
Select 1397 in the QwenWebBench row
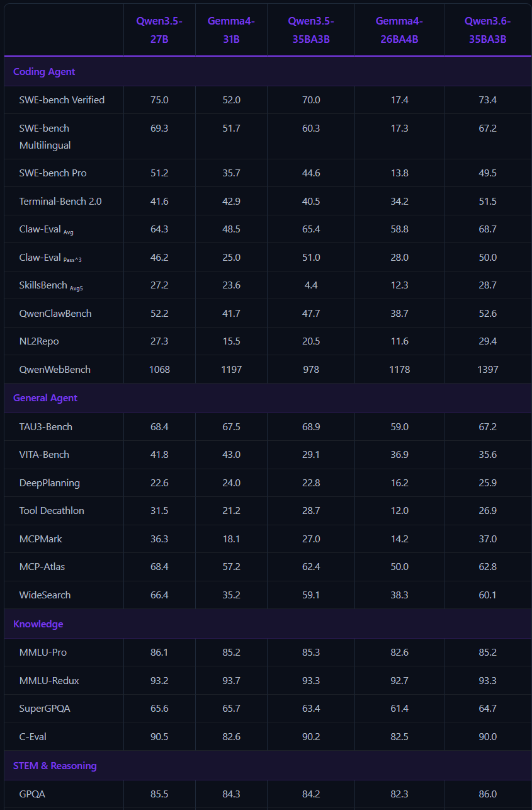(x=488, y=370)
